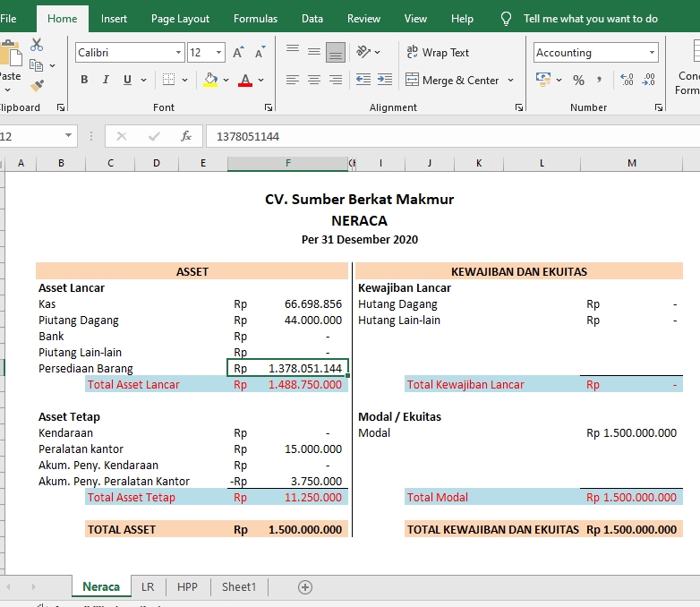Click the Insert Function fx icon
Image resolution: width=700 pixels, height=607 pixels.
click(186, 136)
